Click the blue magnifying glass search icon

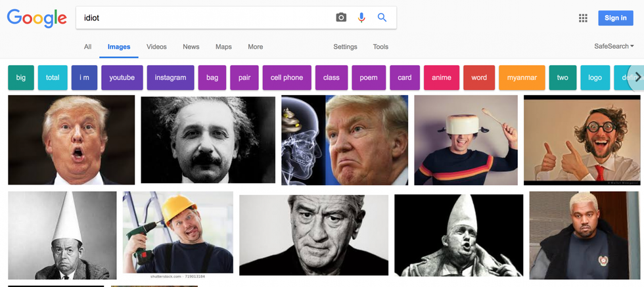382,18
